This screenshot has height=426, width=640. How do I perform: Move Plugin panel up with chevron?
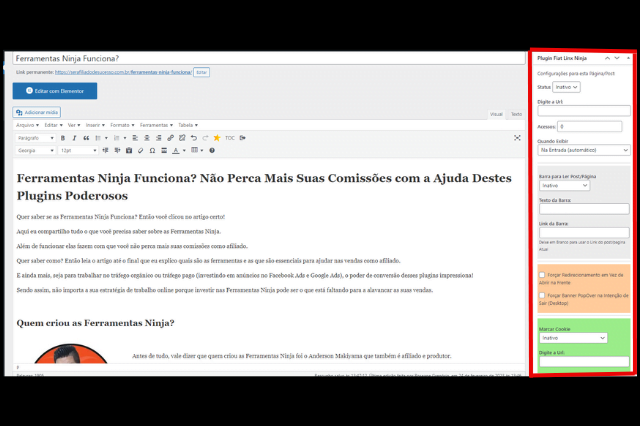607,58
